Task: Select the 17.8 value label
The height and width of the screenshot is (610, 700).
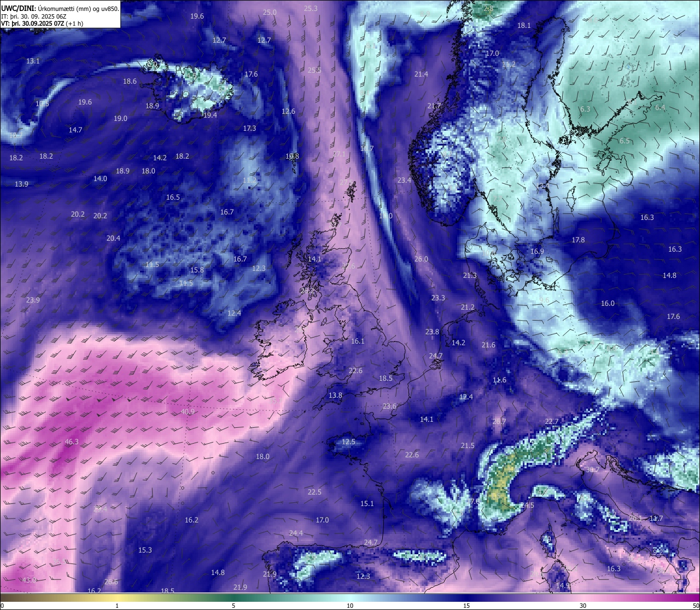Action: 578,240
